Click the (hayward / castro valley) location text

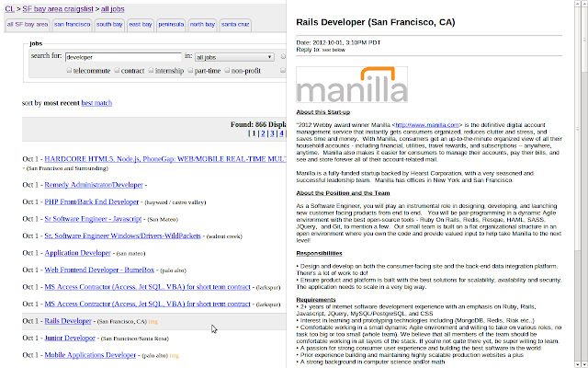[x=175, y=202]
